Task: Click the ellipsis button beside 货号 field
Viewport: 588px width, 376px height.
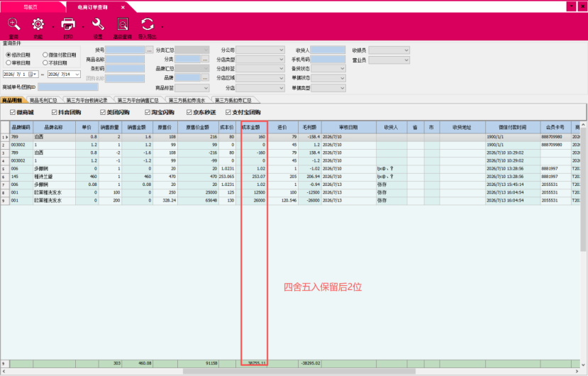Action: 149,50
